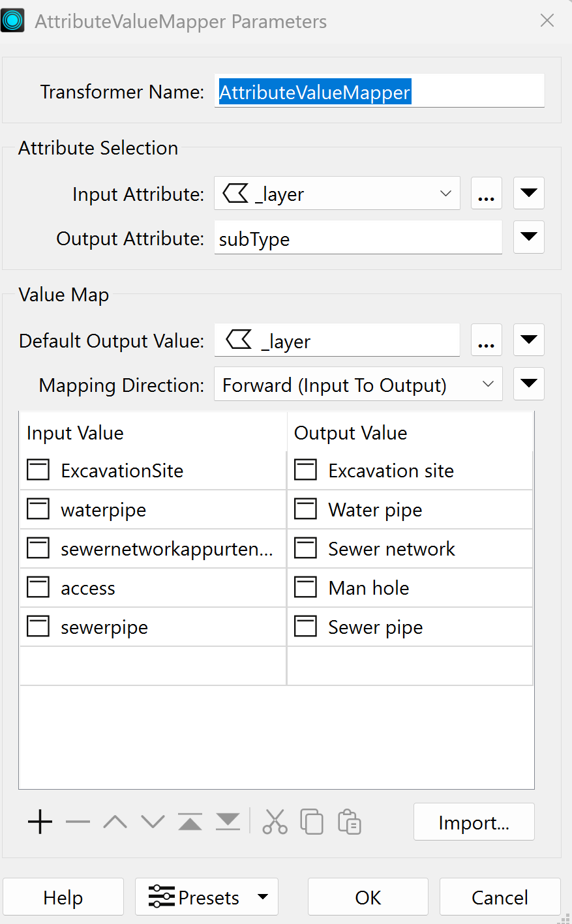Select the sewerpipe input value cell
Viewport: 572px width, 924px height.
pyautogui.click(x=153, y=627)
